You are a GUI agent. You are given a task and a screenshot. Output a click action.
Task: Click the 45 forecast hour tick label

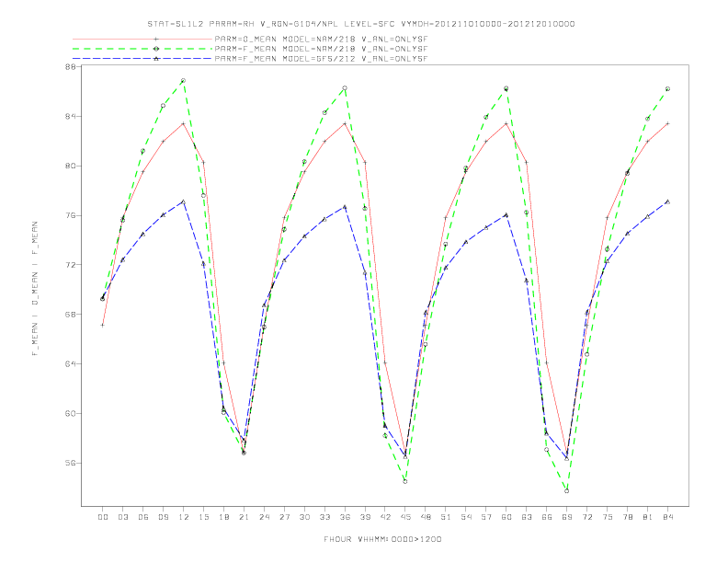point(405,517)
